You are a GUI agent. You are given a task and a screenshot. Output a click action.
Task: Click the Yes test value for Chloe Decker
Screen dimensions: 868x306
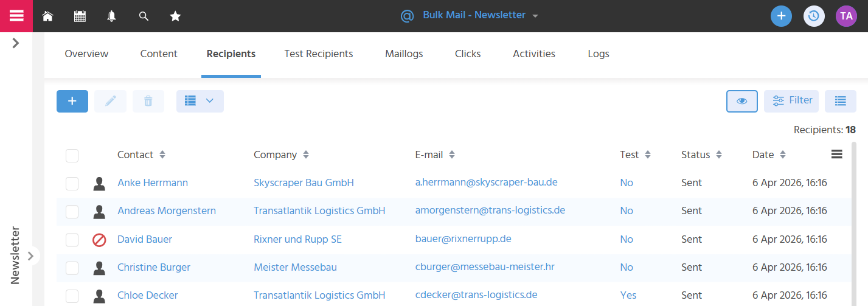[x=628, y=295]
